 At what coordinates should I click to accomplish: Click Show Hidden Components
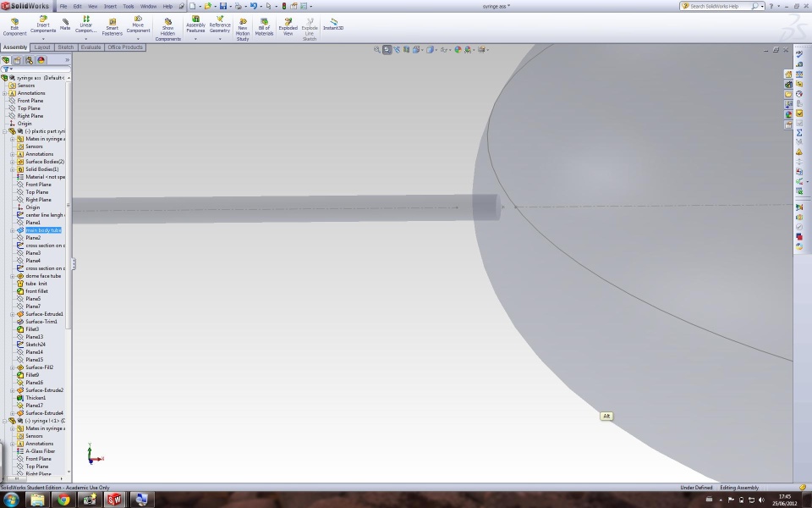click(167, 30)
